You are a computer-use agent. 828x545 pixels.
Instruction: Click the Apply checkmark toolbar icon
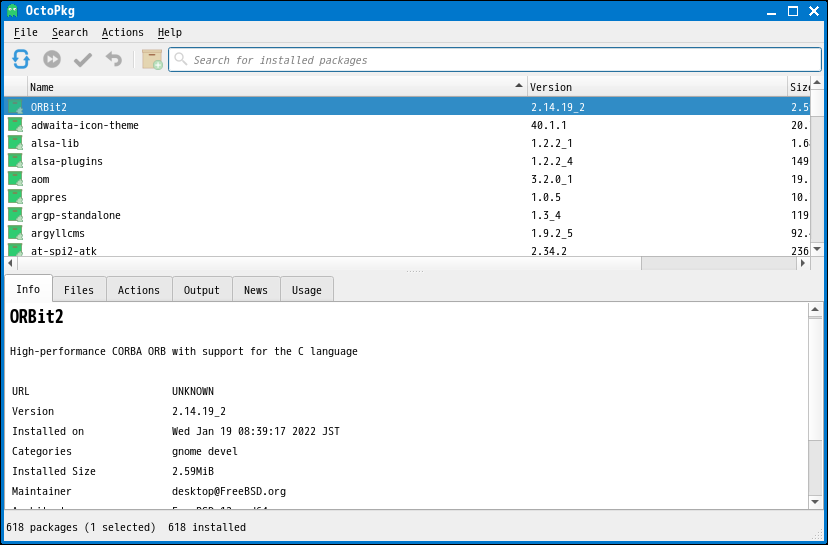(x=82, y=60)
